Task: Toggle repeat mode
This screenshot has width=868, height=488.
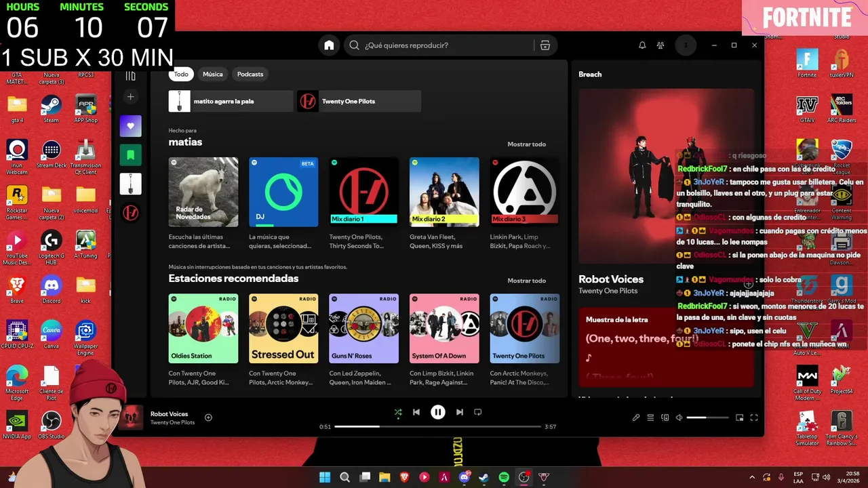Action: pyautogui.click(x=478, y=412)
